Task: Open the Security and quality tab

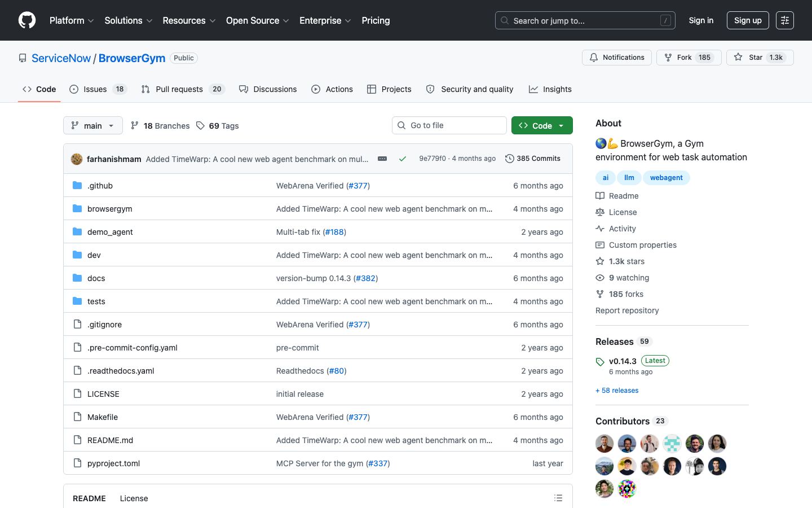Action: pos(470,89)
